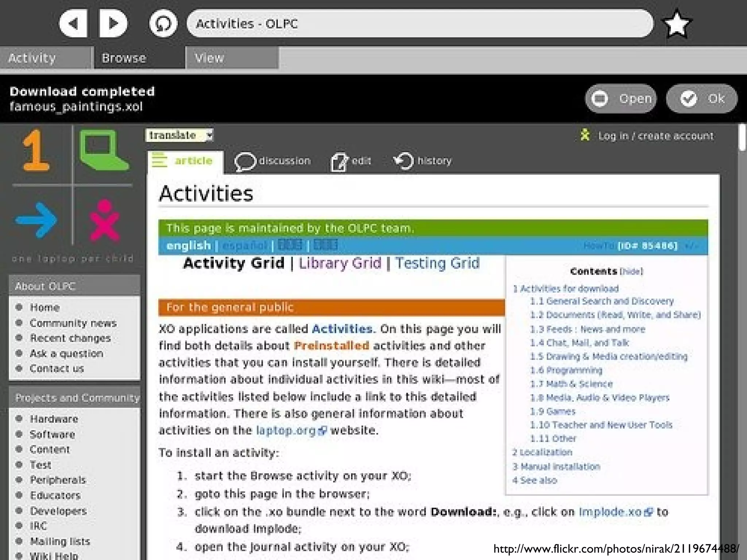The height and width of the screenshot is (560, 747).
Task: Go to 1.1 General Search and Discovery
Action: point(602,301)
